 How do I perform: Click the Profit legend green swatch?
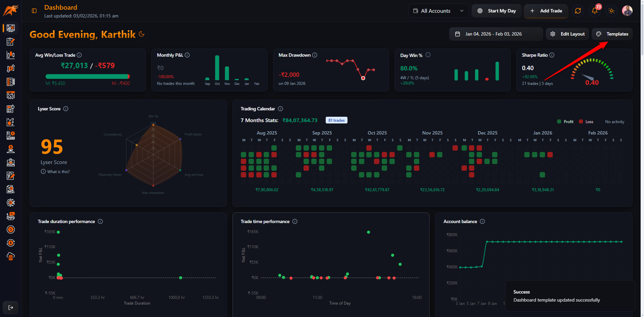(x=559, y=122)
